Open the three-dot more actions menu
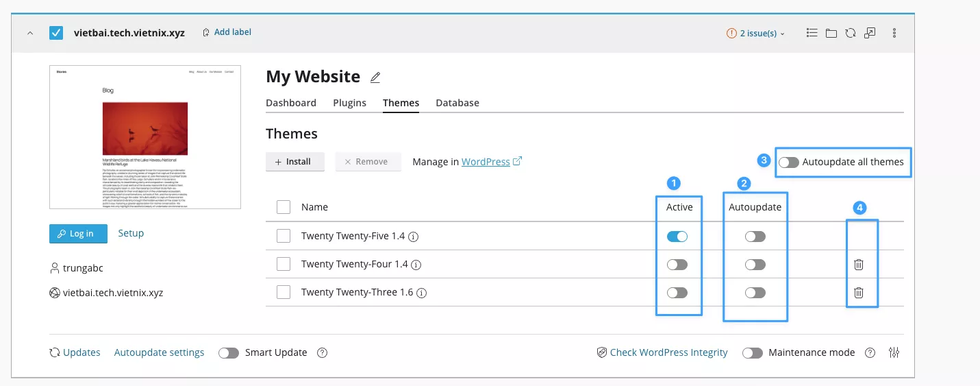 click(894, 33)
